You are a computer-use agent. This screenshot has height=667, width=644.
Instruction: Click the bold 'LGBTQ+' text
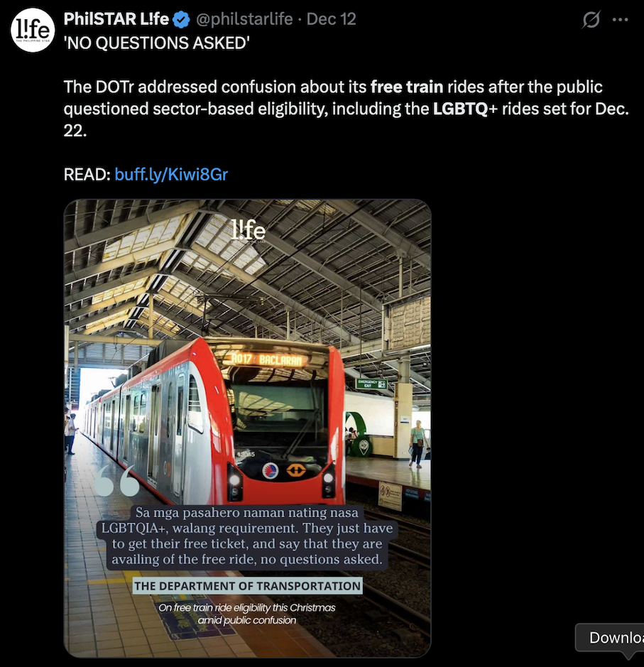point(465,109)
